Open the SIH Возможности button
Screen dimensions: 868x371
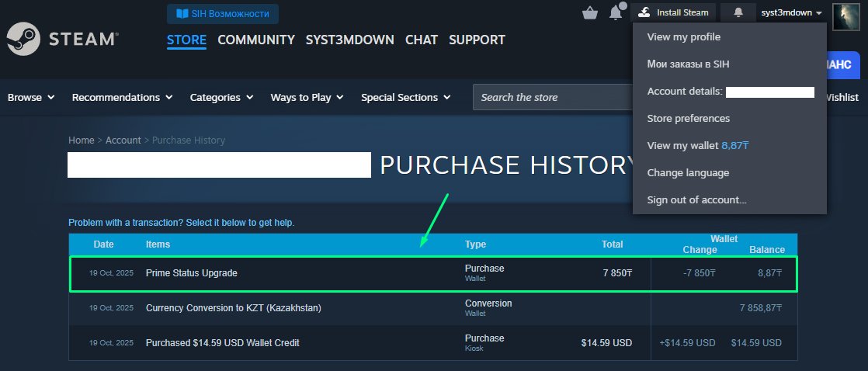coord(223,13)
